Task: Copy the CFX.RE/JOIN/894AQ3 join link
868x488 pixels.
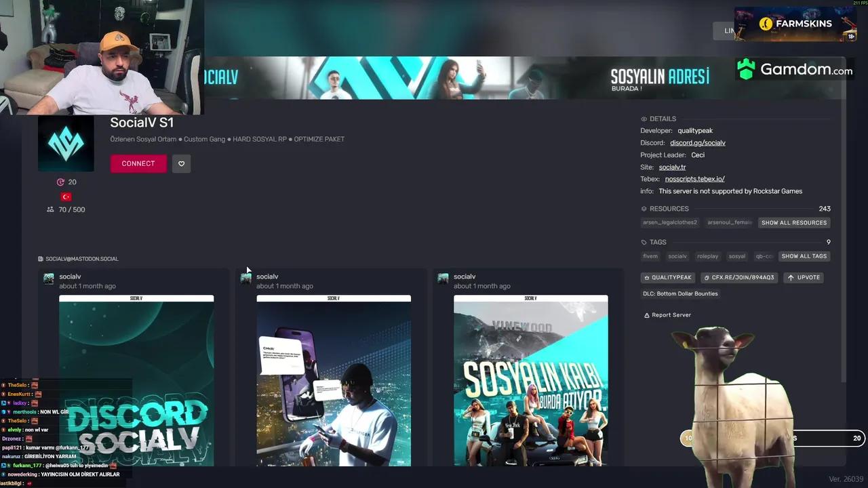Action: point(738,277)
